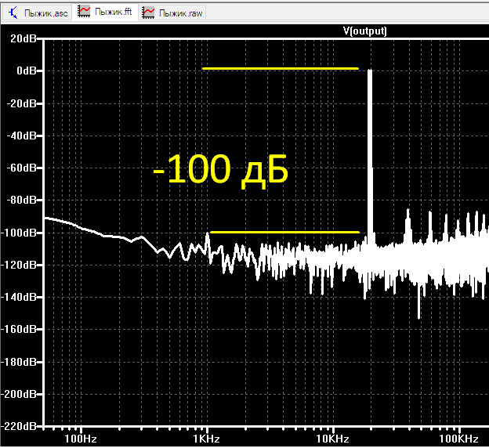Click the V(output) trace label
Viewport: 489px width, 448px height.
(364, 31)
